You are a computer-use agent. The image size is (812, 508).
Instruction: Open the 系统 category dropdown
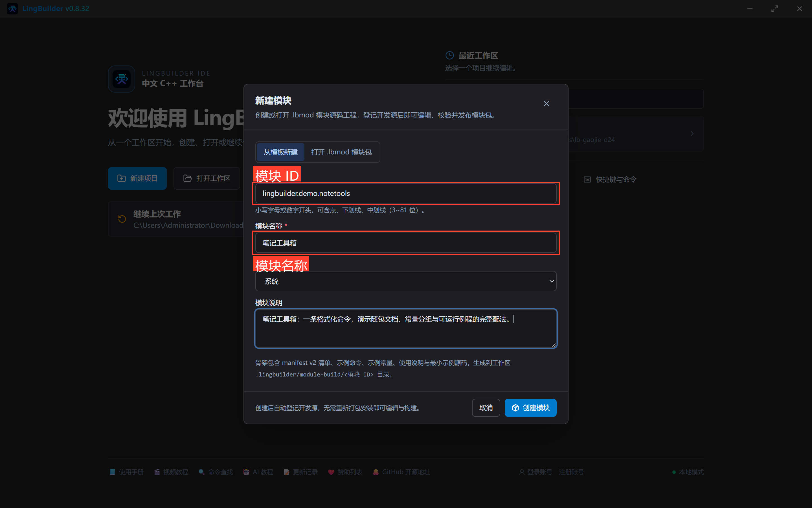click(406, 281)
